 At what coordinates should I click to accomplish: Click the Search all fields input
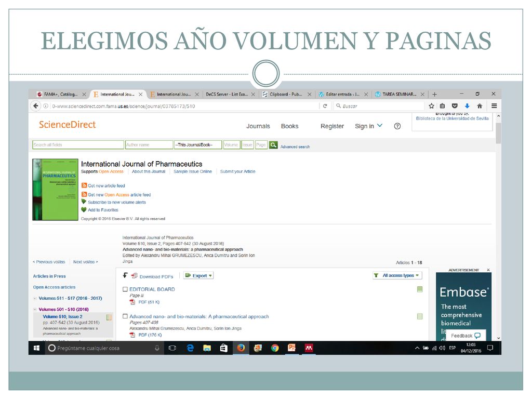tap(78, 145)
